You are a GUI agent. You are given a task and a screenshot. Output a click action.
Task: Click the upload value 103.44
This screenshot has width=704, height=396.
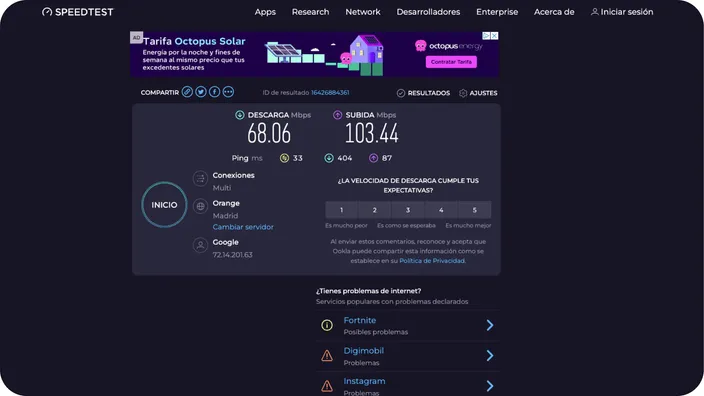coord(372,133)
